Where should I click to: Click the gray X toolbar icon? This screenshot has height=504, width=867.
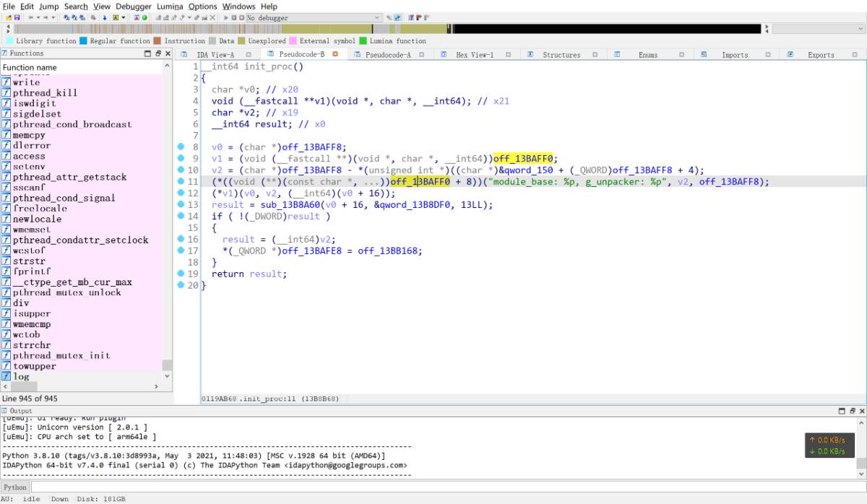click(x=212, y=17)
